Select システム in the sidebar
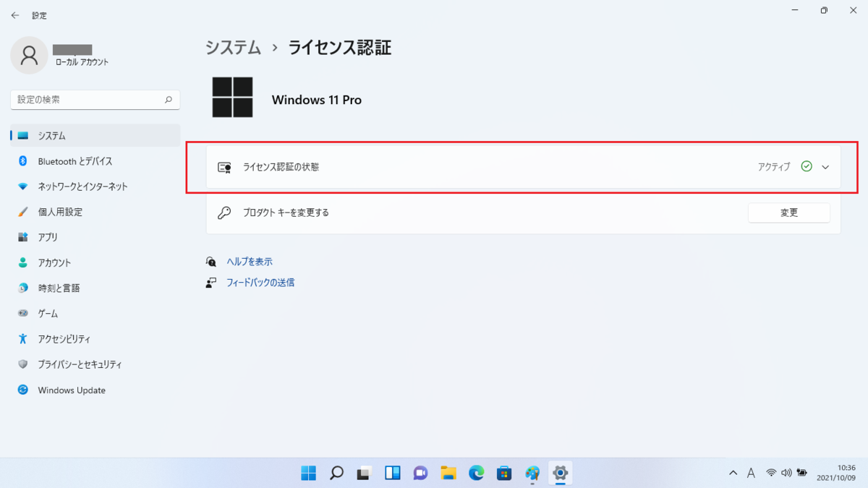Viewport: 868px width, 488px height. [95, 135]
